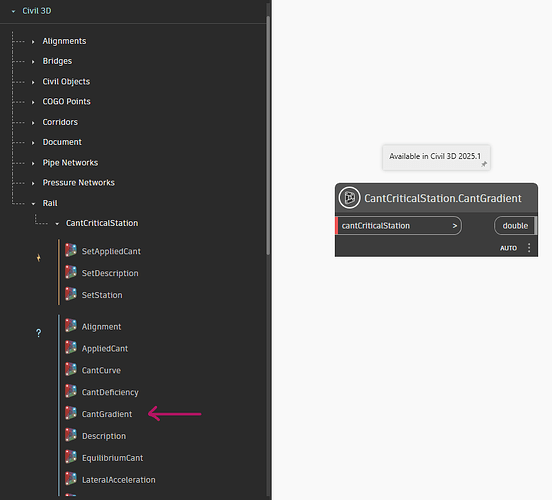Click the Civil 3D section heading text
The image size is (552, 500).
(37, 11)
